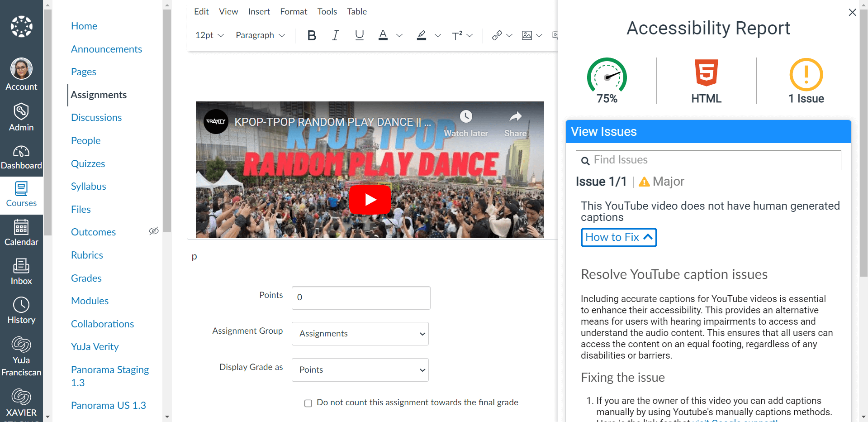Click the insert link icon

pyautogui.click(x=497, y=35)
